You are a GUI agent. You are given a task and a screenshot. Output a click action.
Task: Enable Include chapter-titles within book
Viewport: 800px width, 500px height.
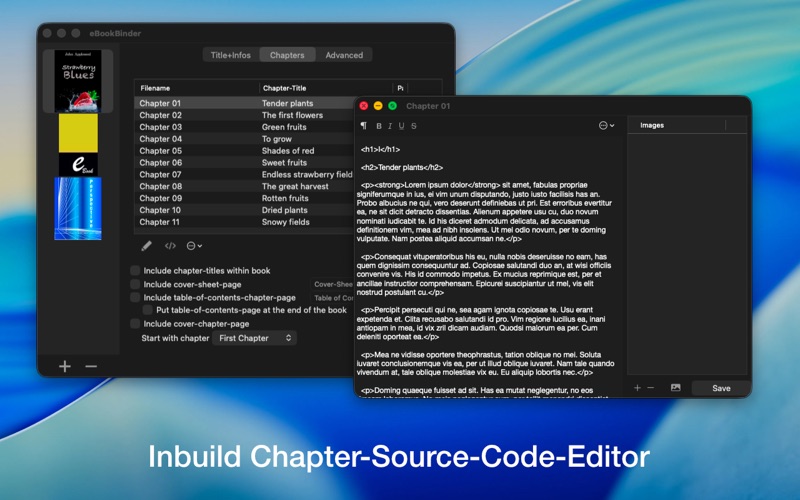coord(135,270)
